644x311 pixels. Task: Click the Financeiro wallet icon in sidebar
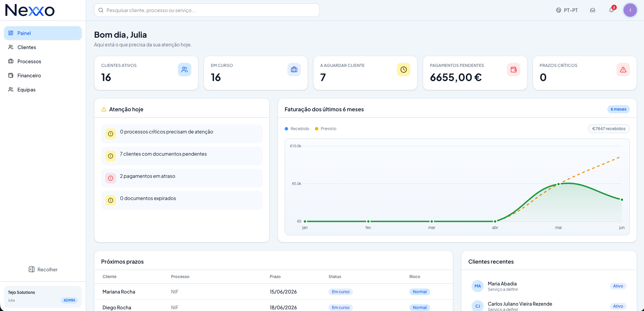(x=11, y=75)
